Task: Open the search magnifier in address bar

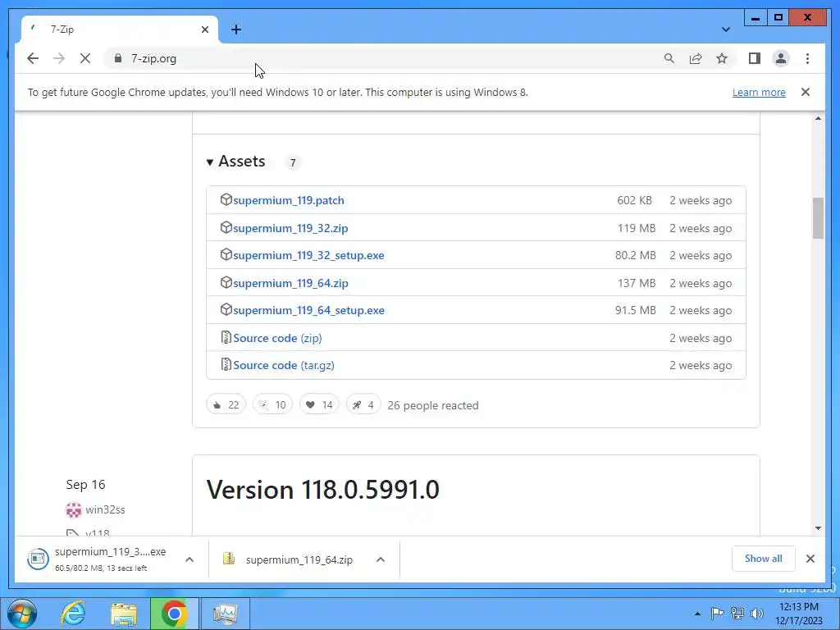Action: coord(669,58)
